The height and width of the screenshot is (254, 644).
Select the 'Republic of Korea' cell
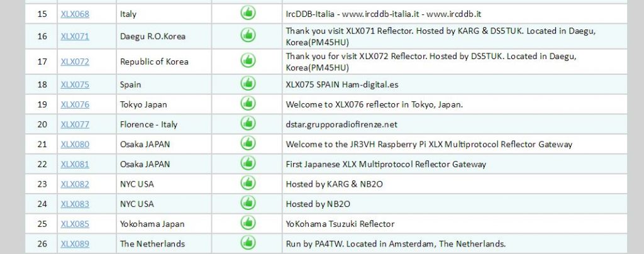pyautogui.click(x=164, y=62)
